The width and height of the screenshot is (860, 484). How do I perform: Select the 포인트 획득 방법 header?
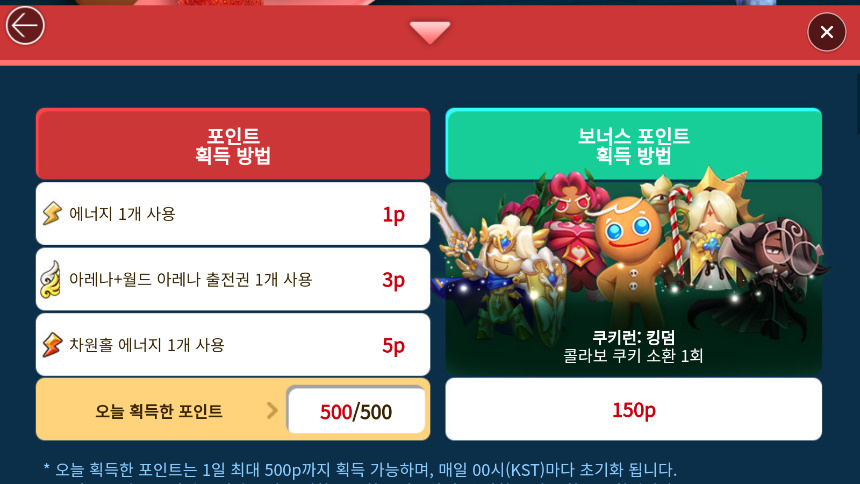tap(233, 144)
